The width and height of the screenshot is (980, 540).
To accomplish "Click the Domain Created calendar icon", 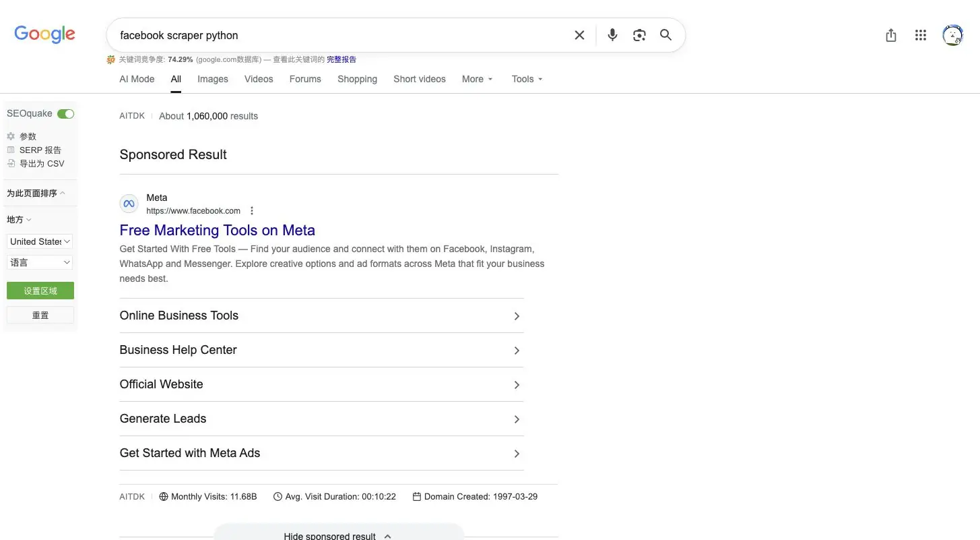I will click(417, 497).
